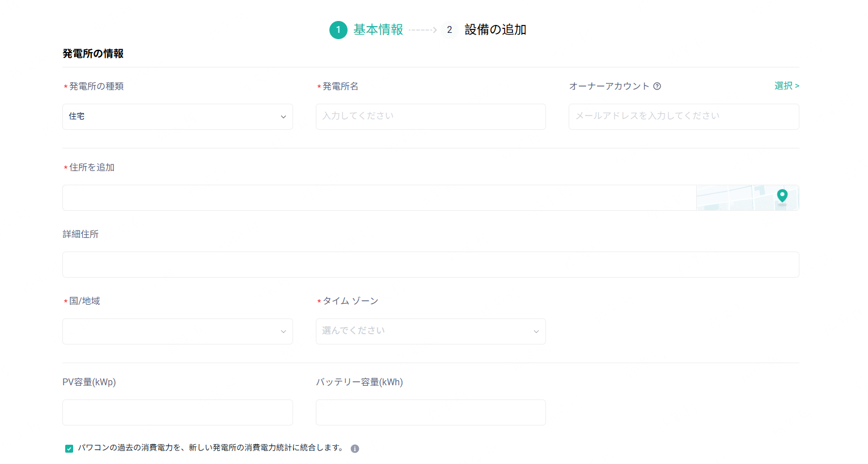Screen dimensions: 868x464
Task: Click the step 1 circle indicator
Action: coord(338,29)
